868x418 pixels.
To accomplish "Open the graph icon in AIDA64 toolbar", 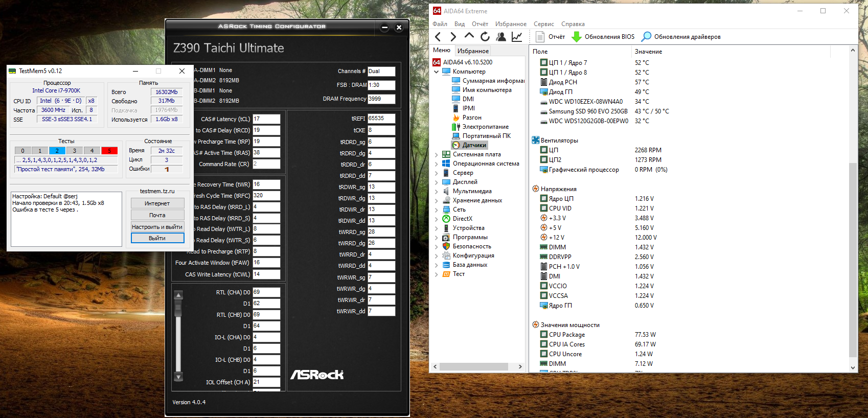I will click(517, 36).
